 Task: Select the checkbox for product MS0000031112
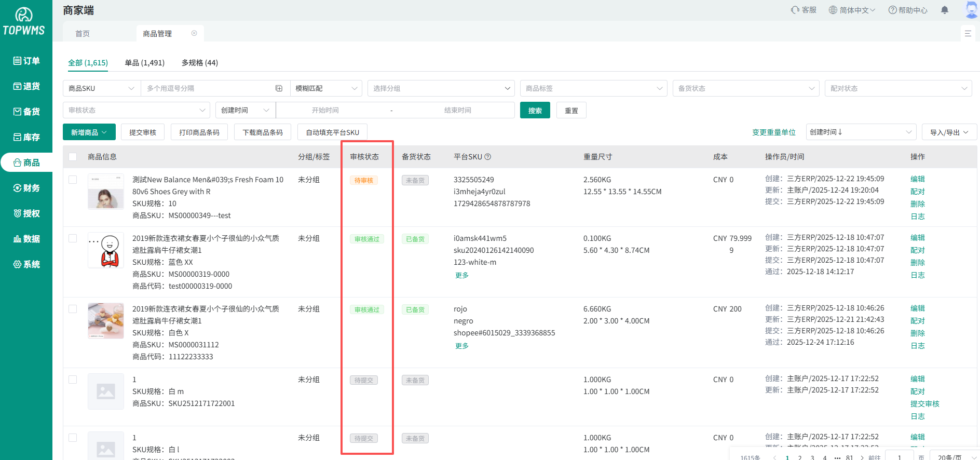coord(73,309)
